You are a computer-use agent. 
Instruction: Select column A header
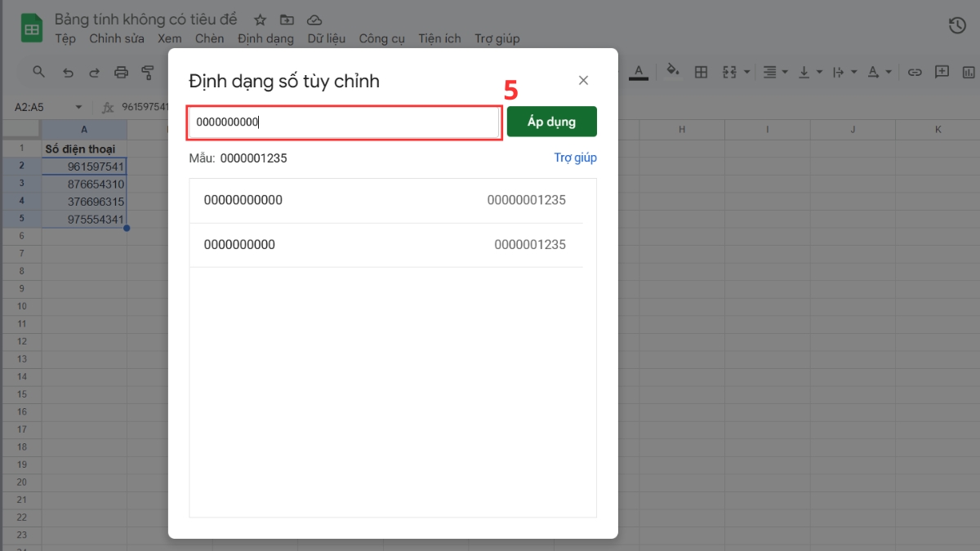[x=84, y=130]
